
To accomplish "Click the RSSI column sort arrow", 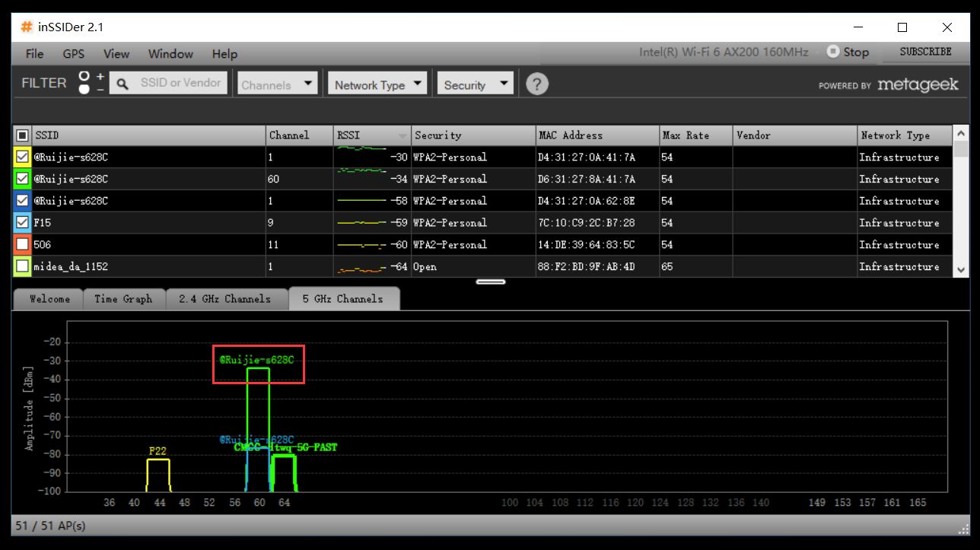I will 402,135.
